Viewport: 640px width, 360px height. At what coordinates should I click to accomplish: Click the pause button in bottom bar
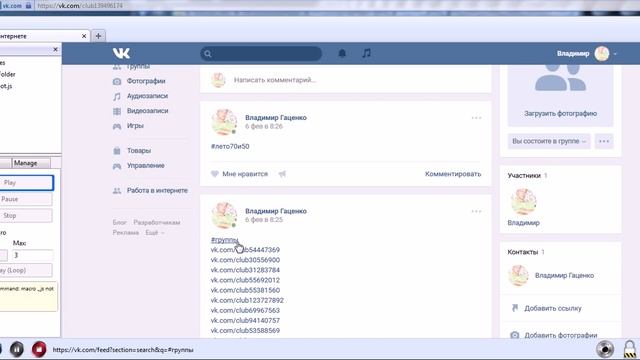pyautogui.click(x=17, y=349)
